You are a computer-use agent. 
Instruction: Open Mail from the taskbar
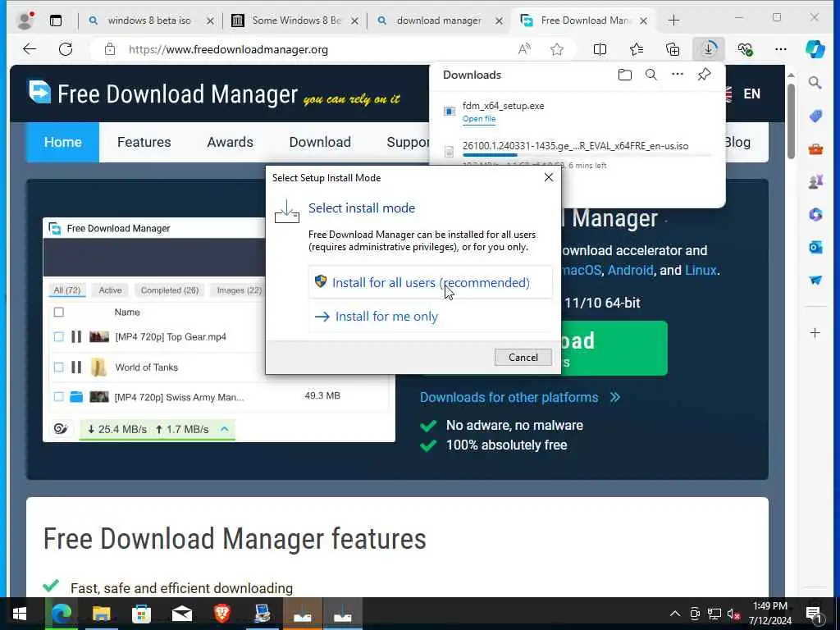(181, 614)
